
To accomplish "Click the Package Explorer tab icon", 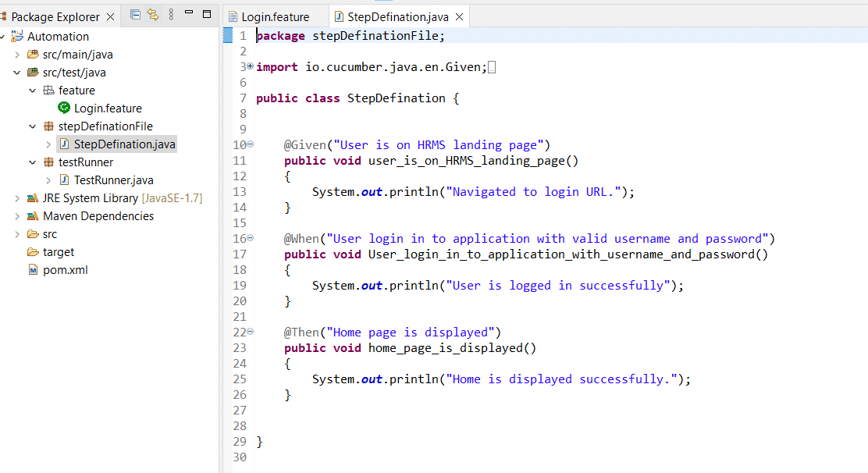I will tap(4, 17).
